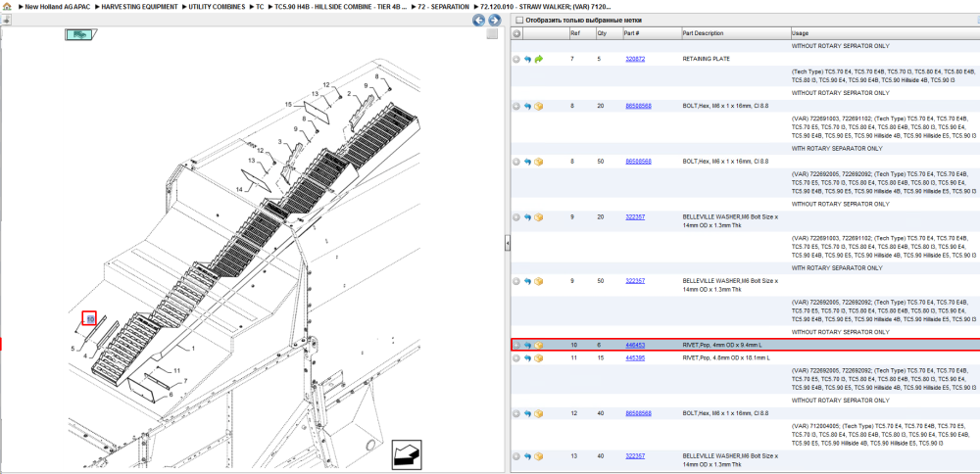This screenshot has height=474, width=980.
Task: Click box icon on Ref 12 BOLT row
Action: click(x=539, y=413)
